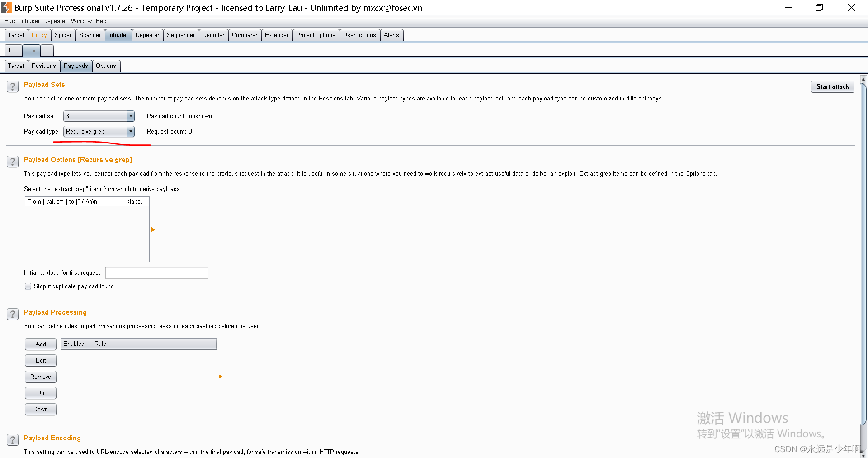
Task: Restore down the Burp Suite window
Action: click(x=819, y=8)
